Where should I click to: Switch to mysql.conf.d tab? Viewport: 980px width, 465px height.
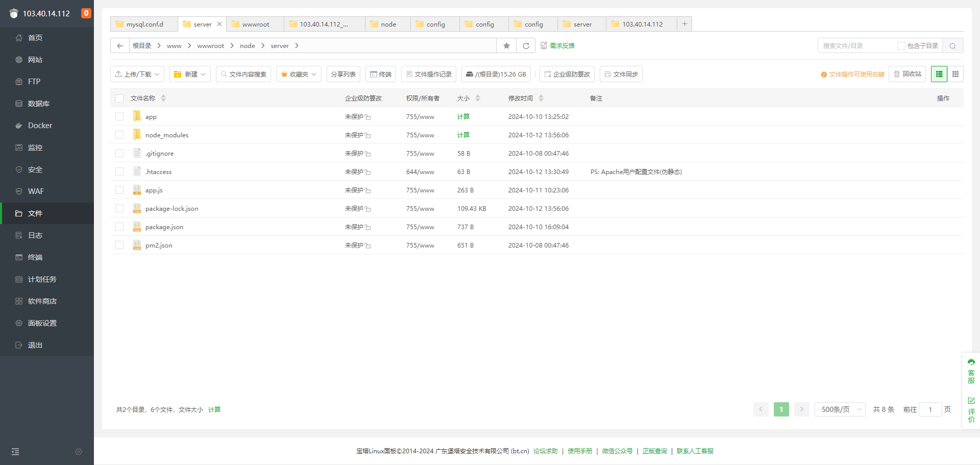coord(144,24)
